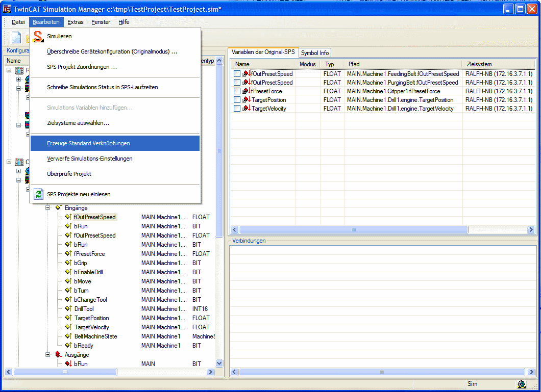
Task: Click the Simulieren menu icon
Action: [38, 36]
